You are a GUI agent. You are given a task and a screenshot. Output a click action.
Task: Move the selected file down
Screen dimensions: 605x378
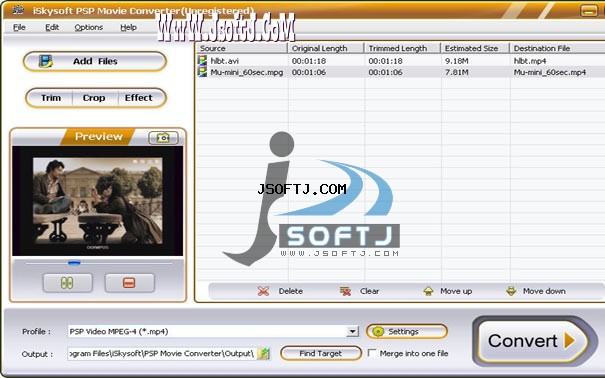pyautogui.click(x=536, y=291)
